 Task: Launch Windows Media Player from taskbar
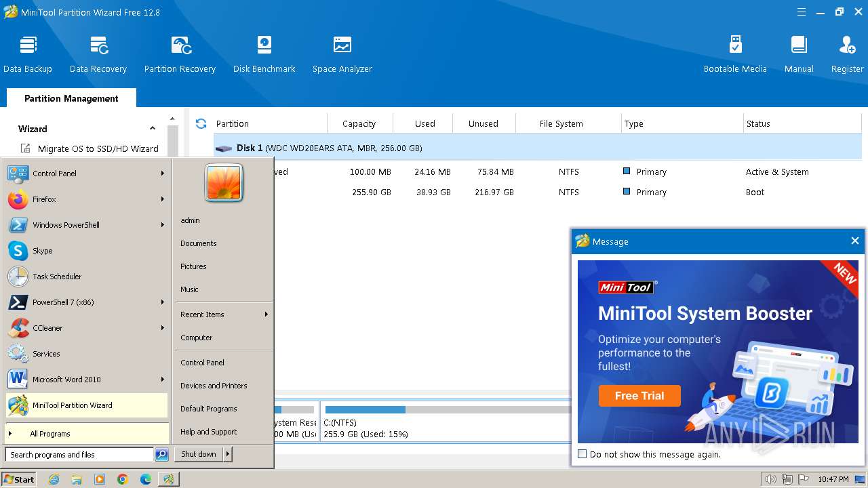(x=100, y=479)
